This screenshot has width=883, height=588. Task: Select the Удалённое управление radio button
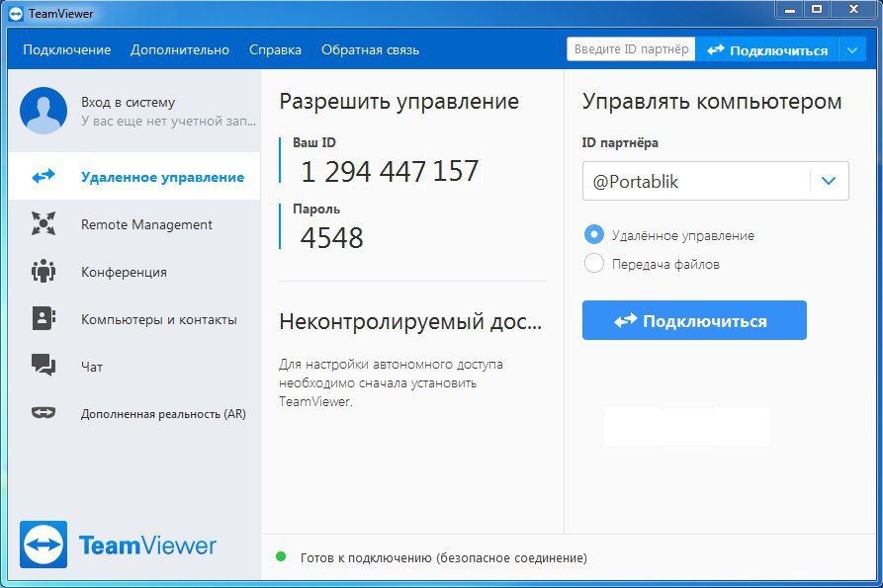594,234
